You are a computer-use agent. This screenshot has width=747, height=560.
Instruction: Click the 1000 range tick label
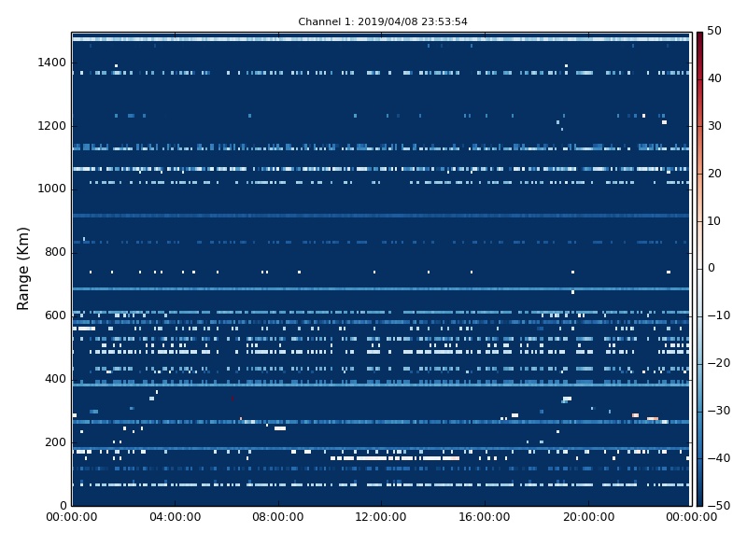(52, 189)
